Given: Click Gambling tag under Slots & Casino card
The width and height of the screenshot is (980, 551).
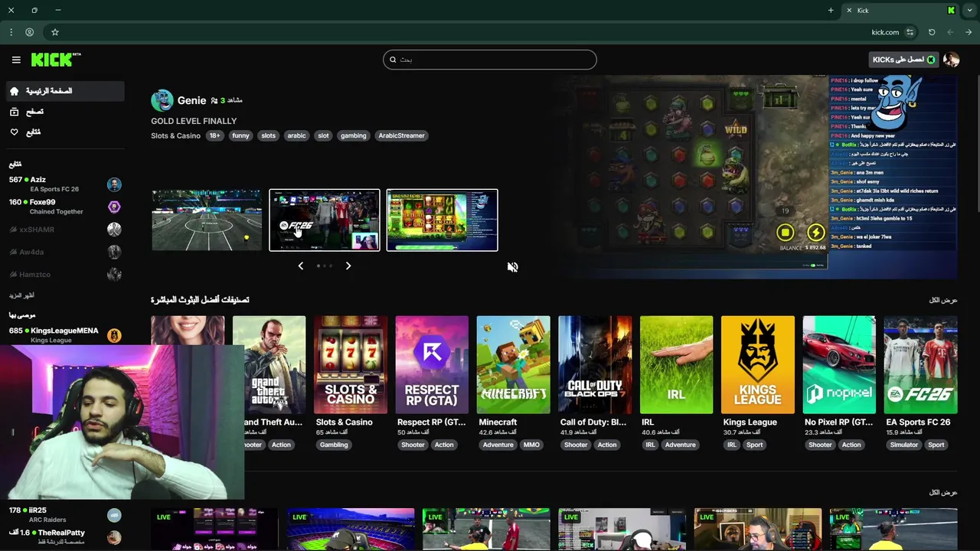Looking at the screenshot, I should (x=334, y=445).
